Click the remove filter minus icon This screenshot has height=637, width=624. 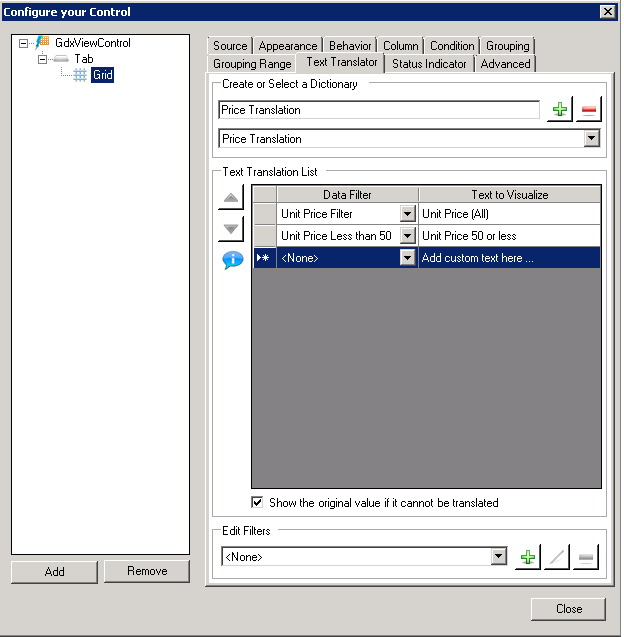pyautogui.click(x=586, y=557)
